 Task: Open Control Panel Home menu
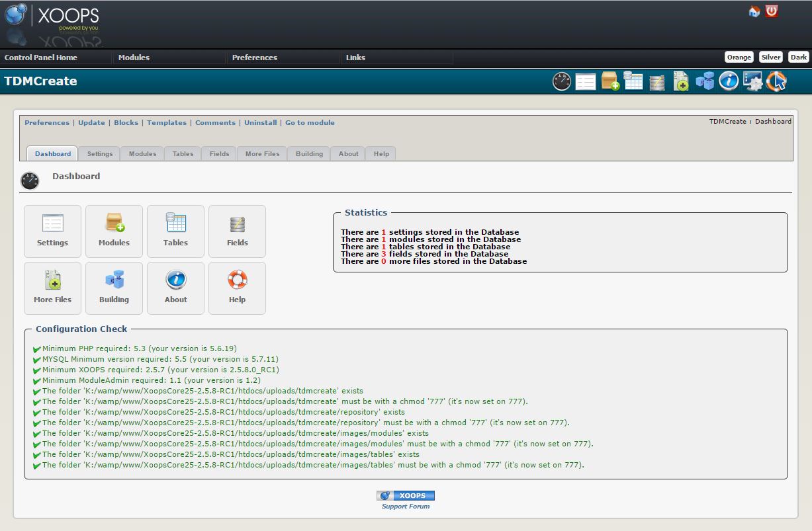point(41,58)
